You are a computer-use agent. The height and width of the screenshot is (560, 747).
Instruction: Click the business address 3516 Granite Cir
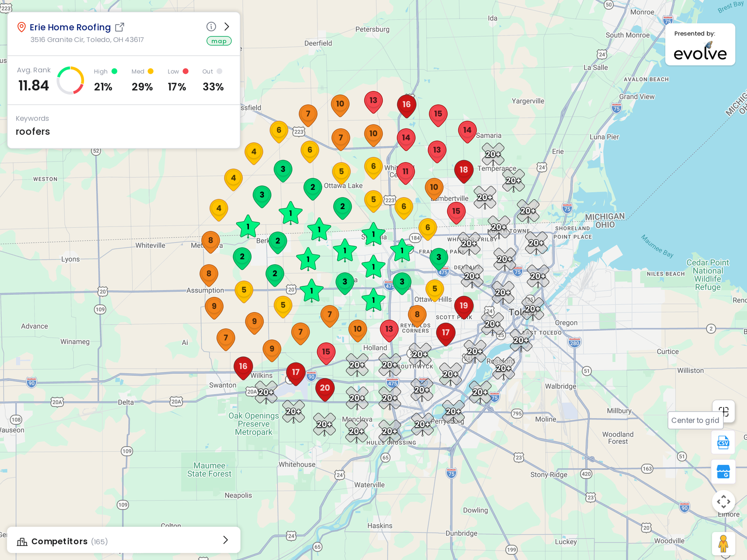(x=87, y=40)
